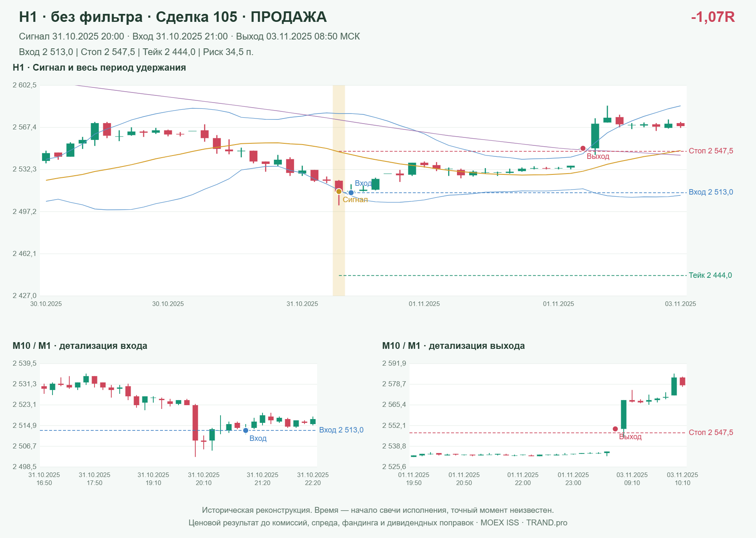Click the -1,07R result value
This screenshot has height=538, width=756.
pos(713,17)
